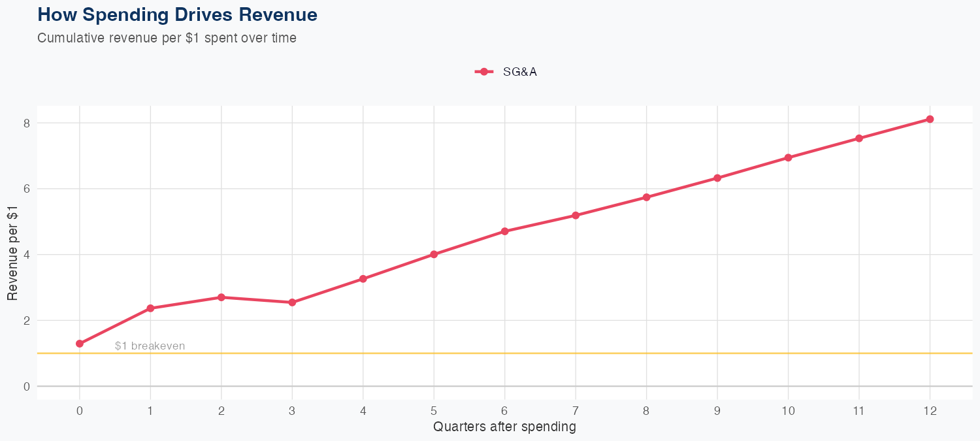Click the "$1 breakeven" annotation label
This screenshot has height=441, width=980.
tap(150, 346)
